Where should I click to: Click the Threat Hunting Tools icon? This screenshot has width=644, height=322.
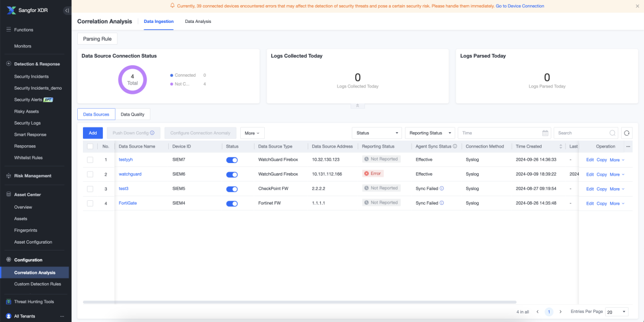pyautogui.click(x=9, y=301)
